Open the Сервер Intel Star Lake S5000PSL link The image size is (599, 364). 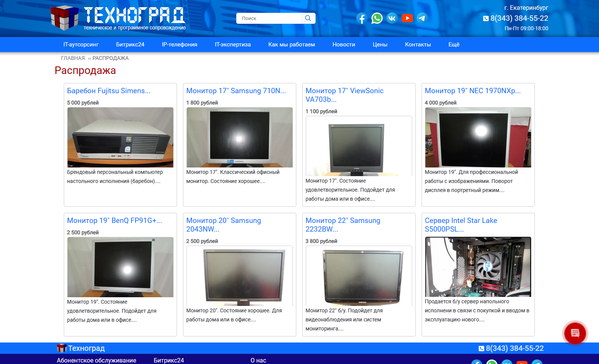tap(461, 225)
